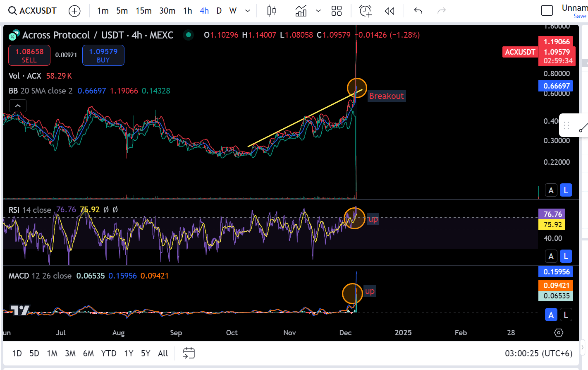Click the 1.09579 BUY button
Image resolution: width=588 pixels, height=370 pixels.
(x=103, y=55)
